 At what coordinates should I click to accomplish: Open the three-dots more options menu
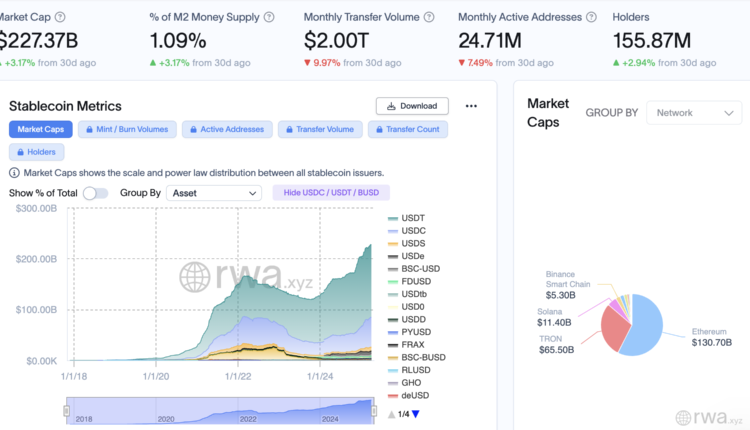pyautogui.click(x=471, y=106)
